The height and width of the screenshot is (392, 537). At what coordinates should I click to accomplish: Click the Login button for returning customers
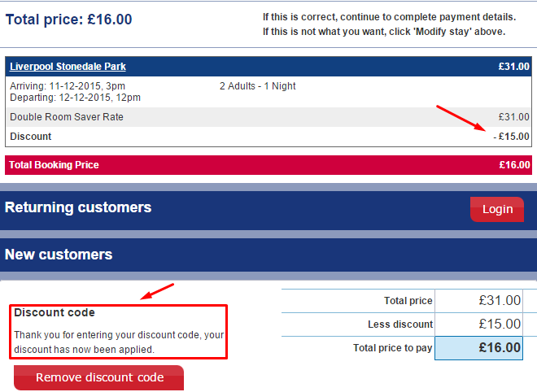click(x=496, y=209)
